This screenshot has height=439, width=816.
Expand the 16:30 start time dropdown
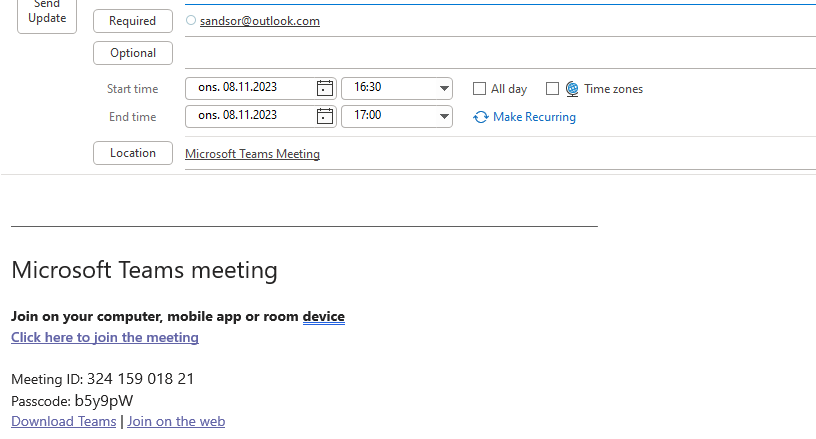pyautogui.click(x=444, y=88)
